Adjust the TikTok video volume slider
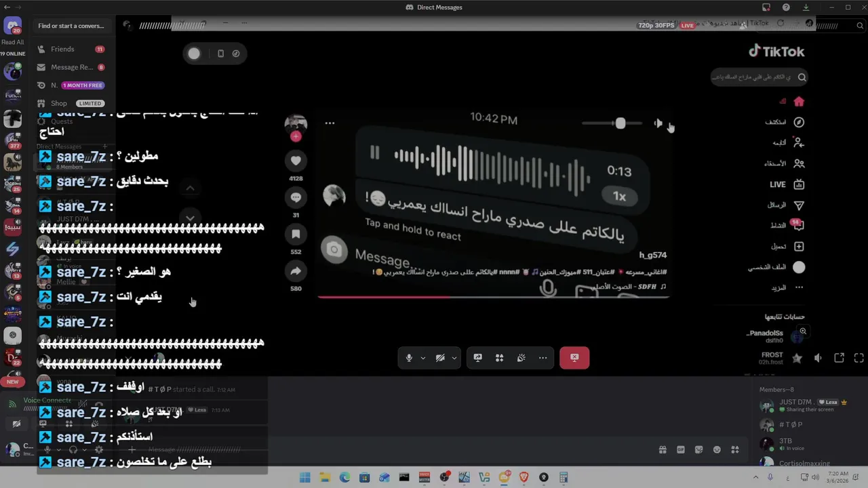The width and height of the screenshot is (868, 488). coord(612,123)
